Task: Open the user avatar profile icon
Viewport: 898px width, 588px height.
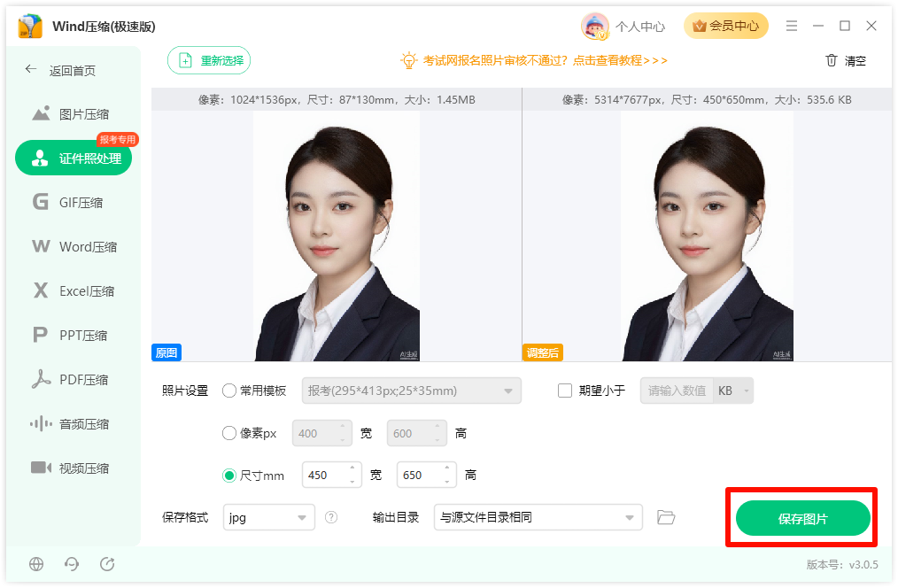Action: click(594, 27)
